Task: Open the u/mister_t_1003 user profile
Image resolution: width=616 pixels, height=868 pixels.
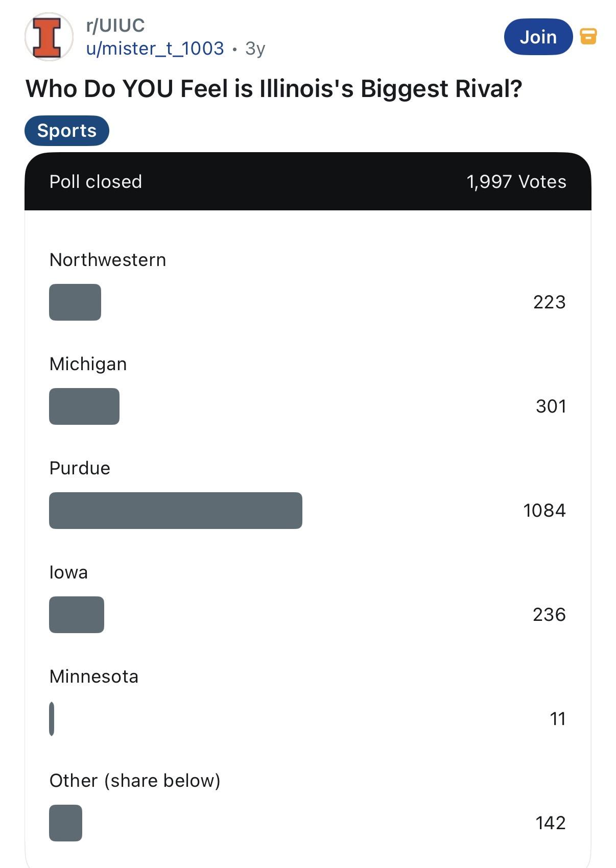Action: (x=155, y=49)
